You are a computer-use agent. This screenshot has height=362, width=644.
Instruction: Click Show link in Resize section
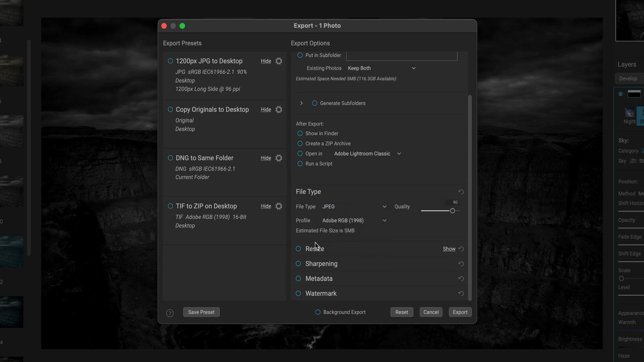449,249
